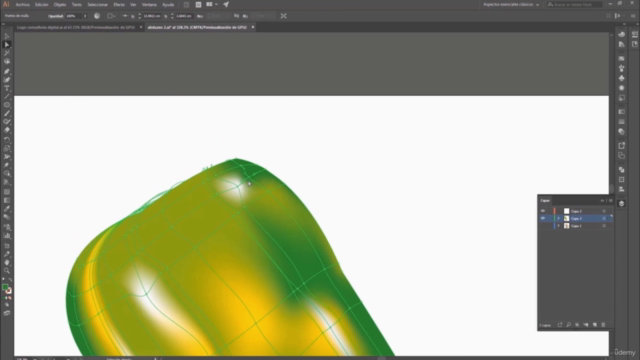Select the Paintbrush tool
The height and width of the screenshot is (360, 640).
tap(7, 113)
